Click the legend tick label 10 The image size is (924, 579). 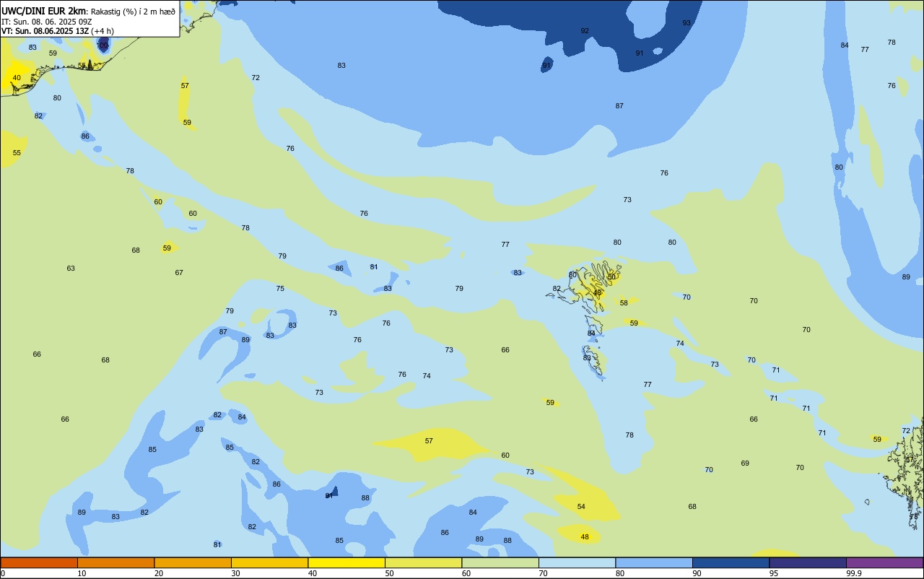click(x=82, y=573)
